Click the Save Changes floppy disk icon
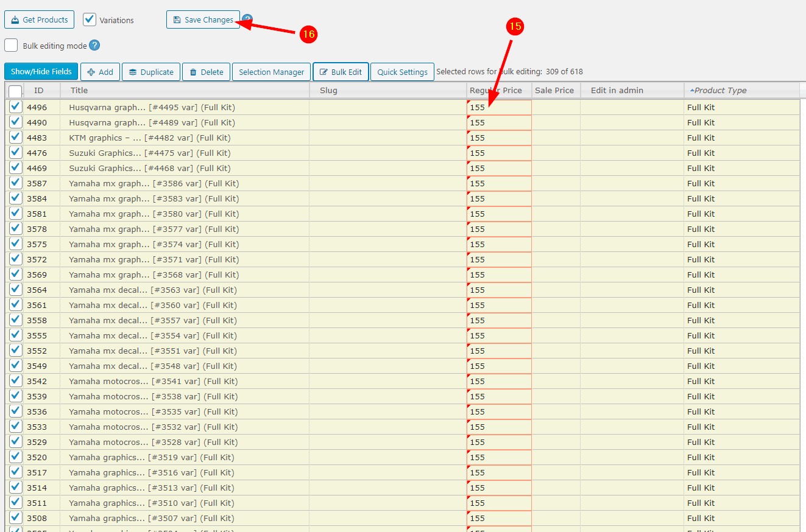806x532 pixels. click(x=177, y=20)
